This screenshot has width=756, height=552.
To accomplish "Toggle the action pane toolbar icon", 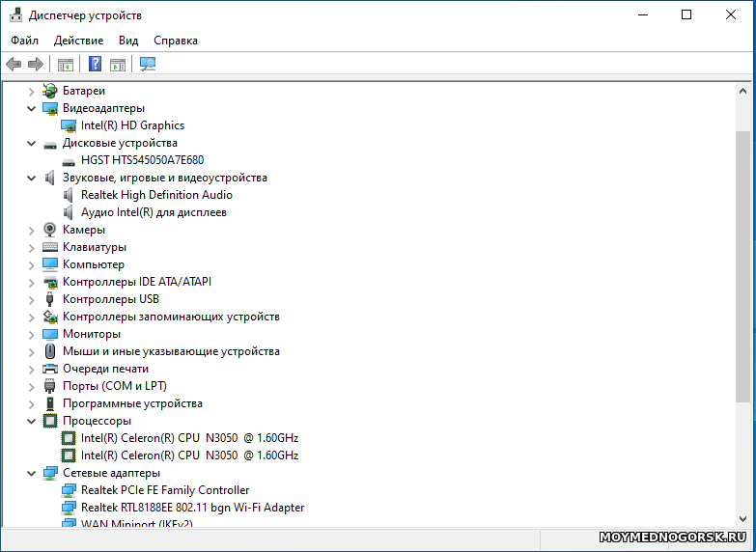I will (118, 64).
